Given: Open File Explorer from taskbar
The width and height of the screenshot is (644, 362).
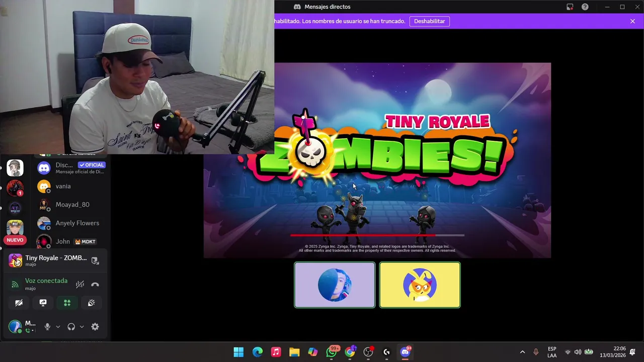Looking at the screenshot, I should [x=294, y=352].
